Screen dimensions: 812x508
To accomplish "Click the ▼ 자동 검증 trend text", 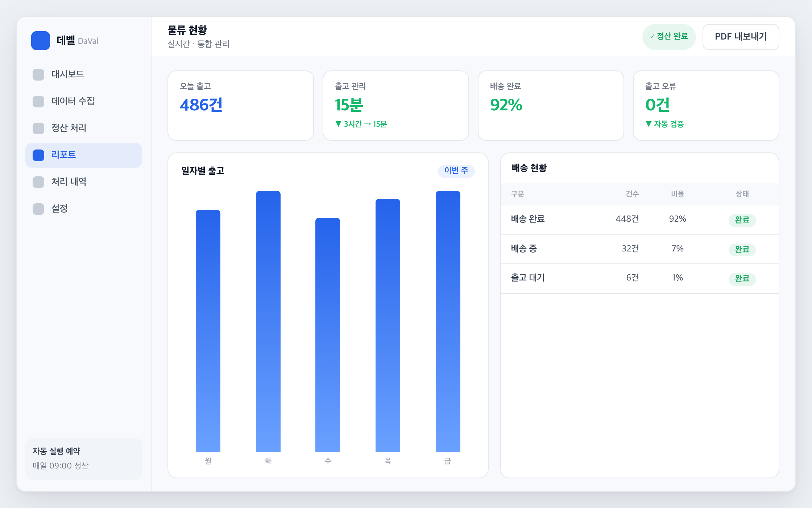I will pyautogui.click(x=665, y=124).
